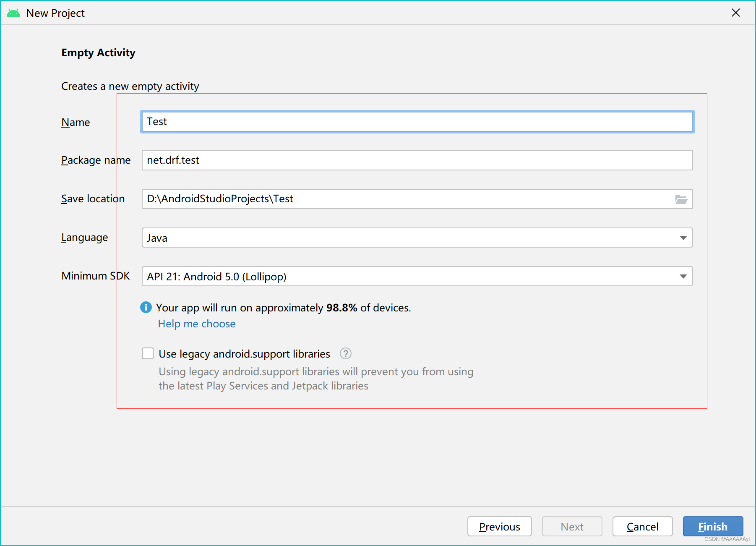Click the Empty Activity heading text

98,52
